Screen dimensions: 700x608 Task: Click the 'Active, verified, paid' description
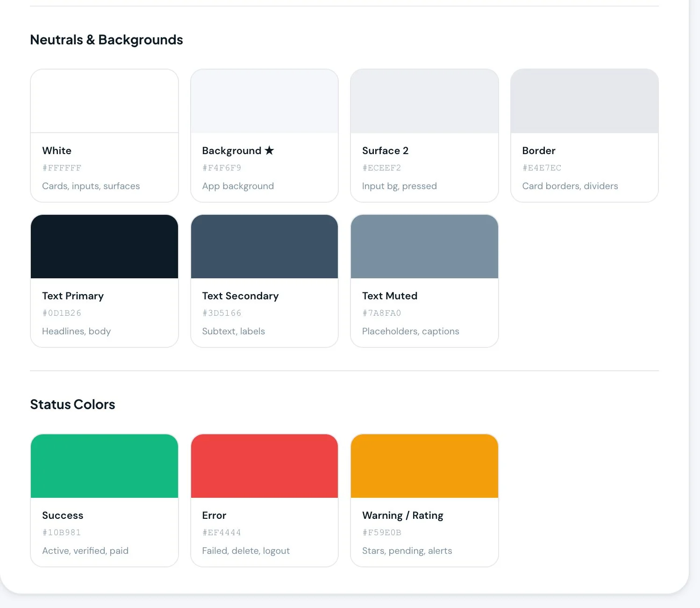coord(86,551)
